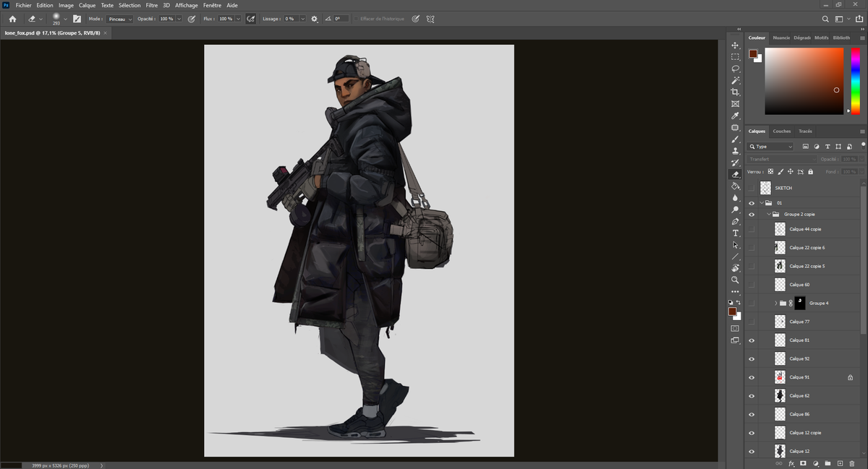Open the Mode Pinceau dropdown
Viewport: 868px width, 469px height.
(x=120, y=19)
